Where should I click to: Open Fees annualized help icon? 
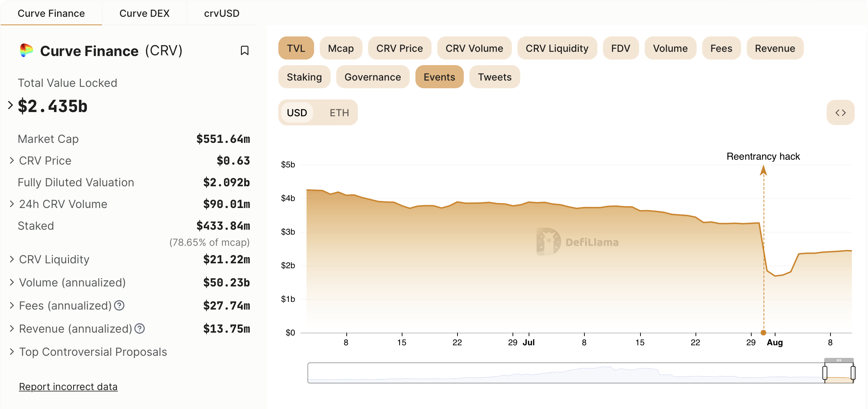coord(119,305)
